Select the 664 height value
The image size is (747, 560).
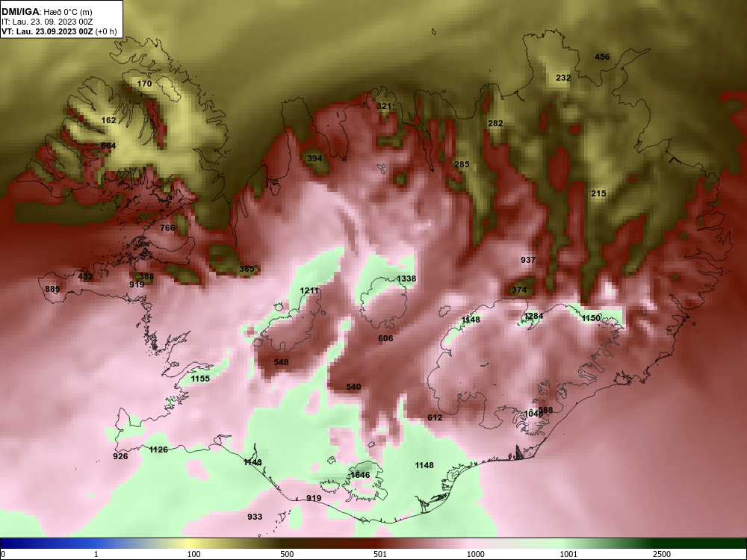click(x=108, y=146)
